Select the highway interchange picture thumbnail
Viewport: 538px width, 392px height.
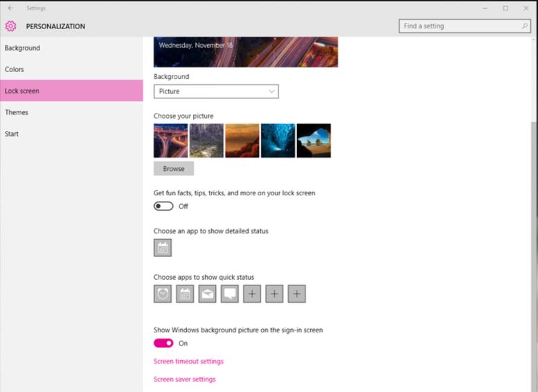coord(170,141)
